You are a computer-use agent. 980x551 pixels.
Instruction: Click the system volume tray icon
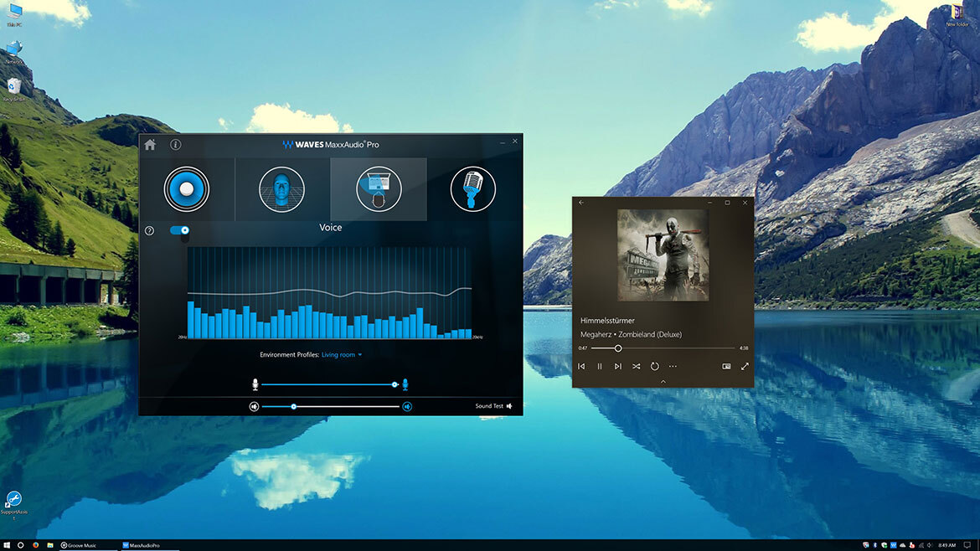coord(930,545)
